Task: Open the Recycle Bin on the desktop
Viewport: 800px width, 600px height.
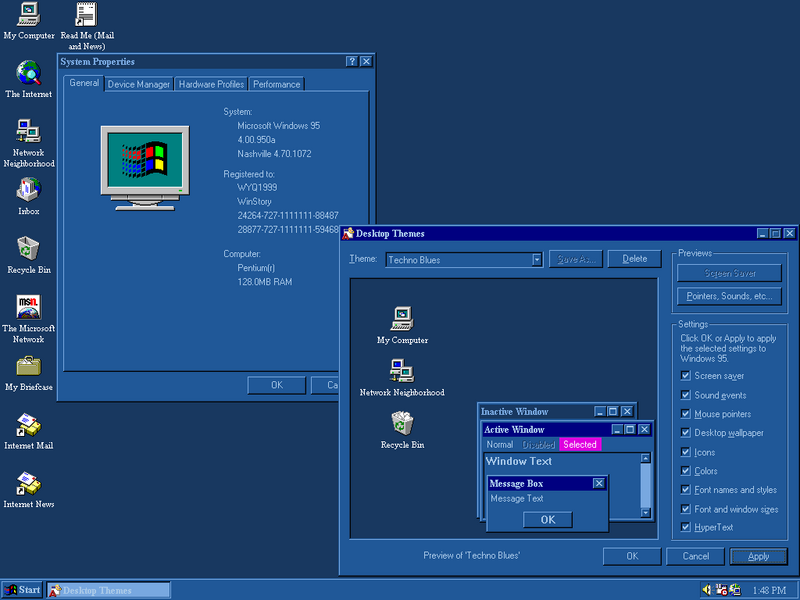Action: (29, 248)
